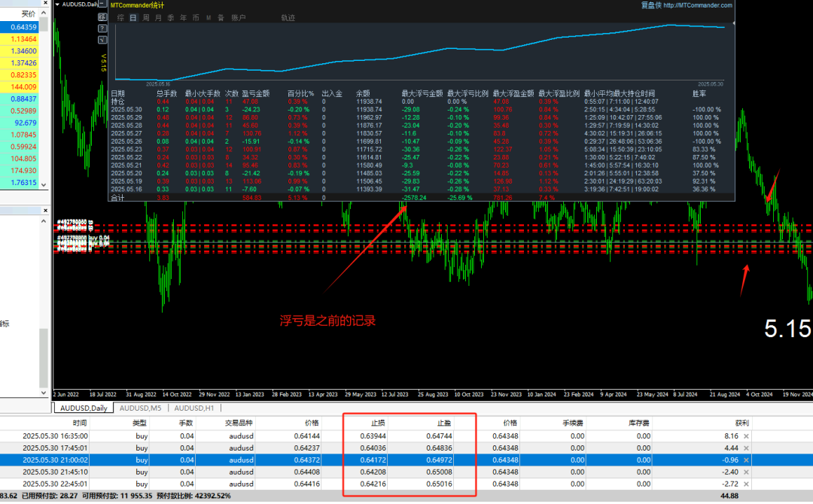Click scroll-up arrow in navigator panel
Viewport: 813px width, 504px height.
[44, 221]
